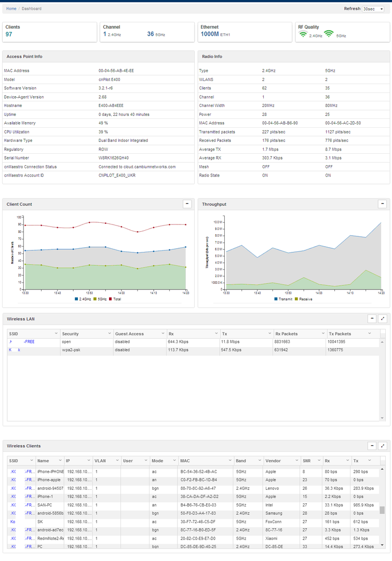The height and width of the screenshot is (561, 392).
Task: Toggle Total series in Client Count legend
Action: pyautogui.click(x=115, y=299)
